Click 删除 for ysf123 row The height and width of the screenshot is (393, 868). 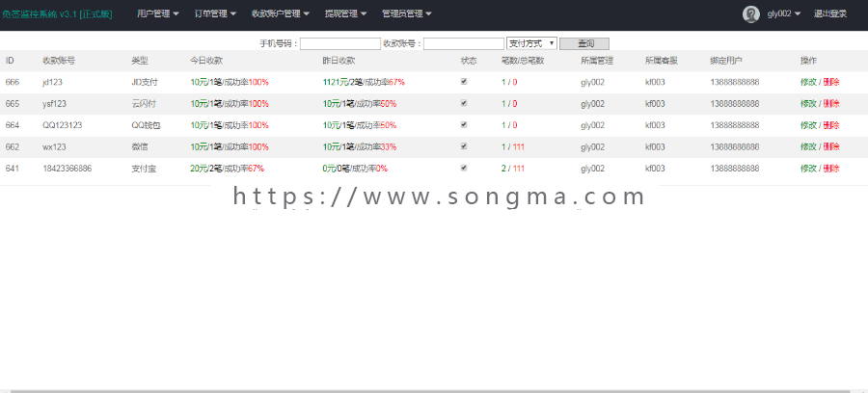tap(831, 103)
